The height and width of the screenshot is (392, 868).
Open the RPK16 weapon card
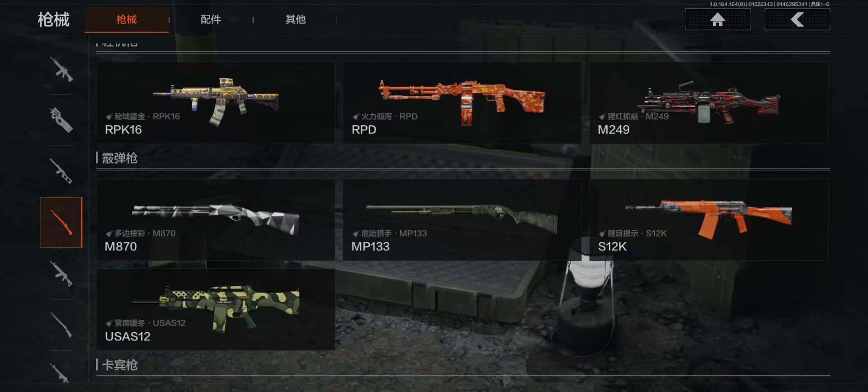click(x=216, y=103)
